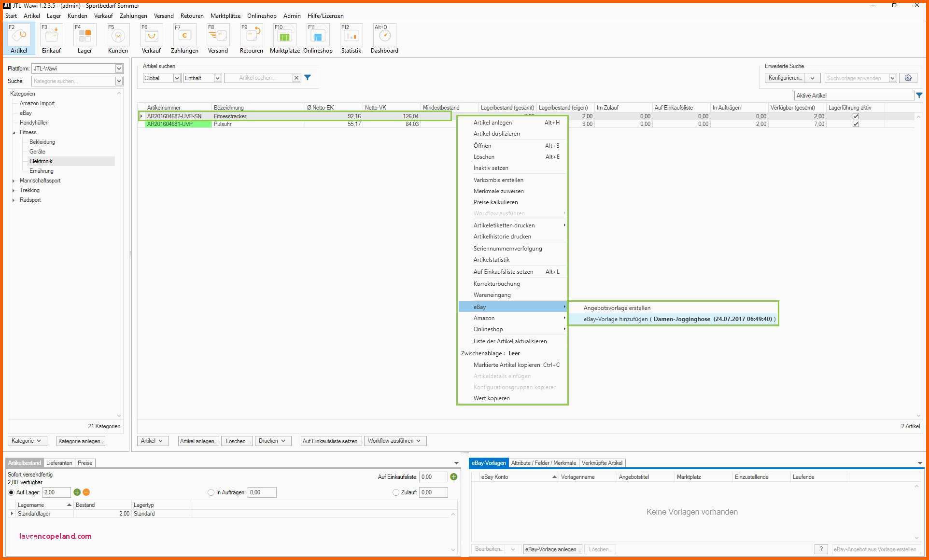Open the Suchvorlage anwenden dropdown
929x560 pixels.
[892, 78]
